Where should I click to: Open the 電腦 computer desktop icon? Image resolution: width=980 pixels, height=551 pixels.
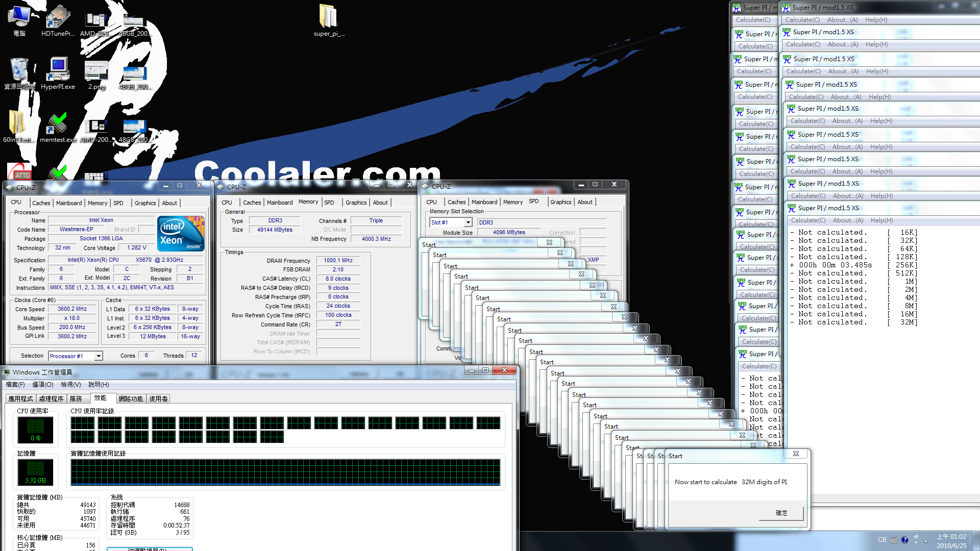tap(19, 20)
